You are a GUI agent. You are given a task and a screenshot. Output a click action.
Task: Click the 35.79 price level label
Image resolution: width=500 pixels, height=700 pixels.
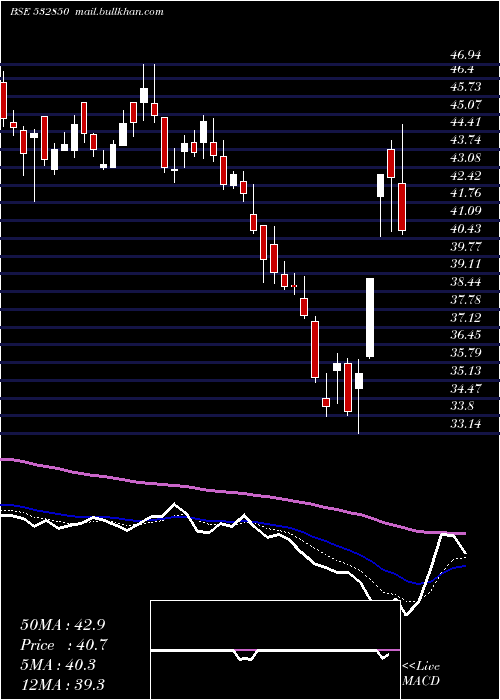(x=466, y=353)
